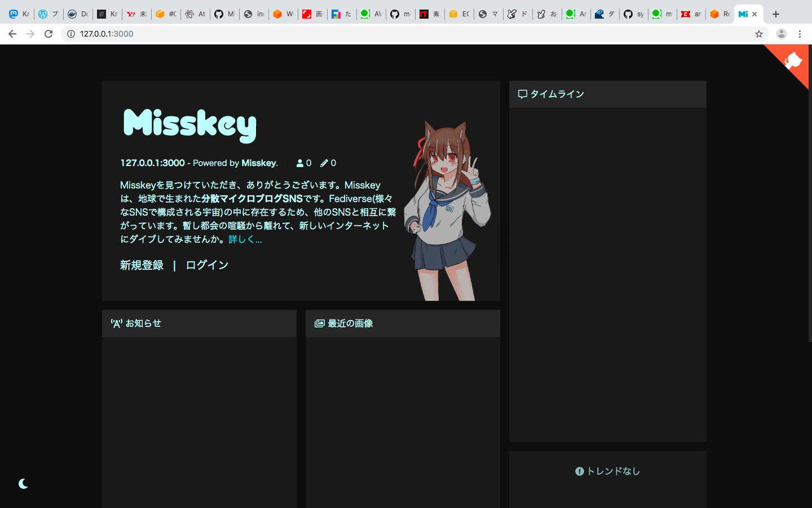Toggle dark mode with the moon icon
The height and width of the screenshot is (508, 812).
pos(23,484)
